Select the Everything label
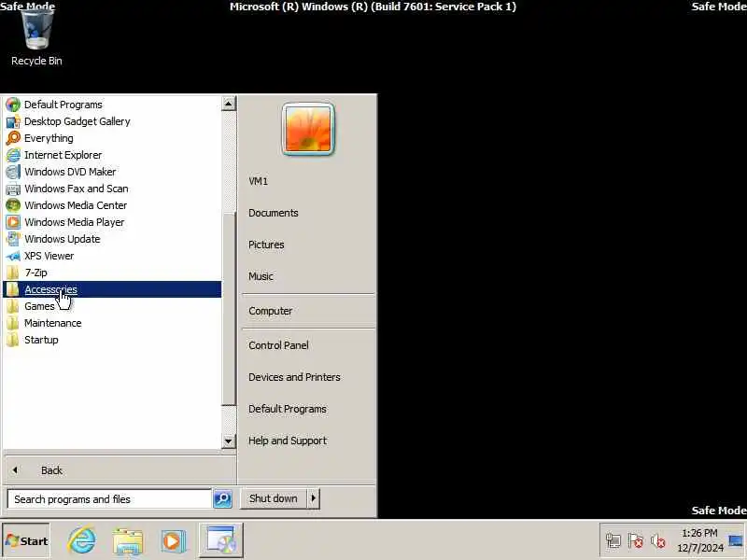The width and height of the screenshot is (747, 560). pyautogui.click(x=49, y=138)
